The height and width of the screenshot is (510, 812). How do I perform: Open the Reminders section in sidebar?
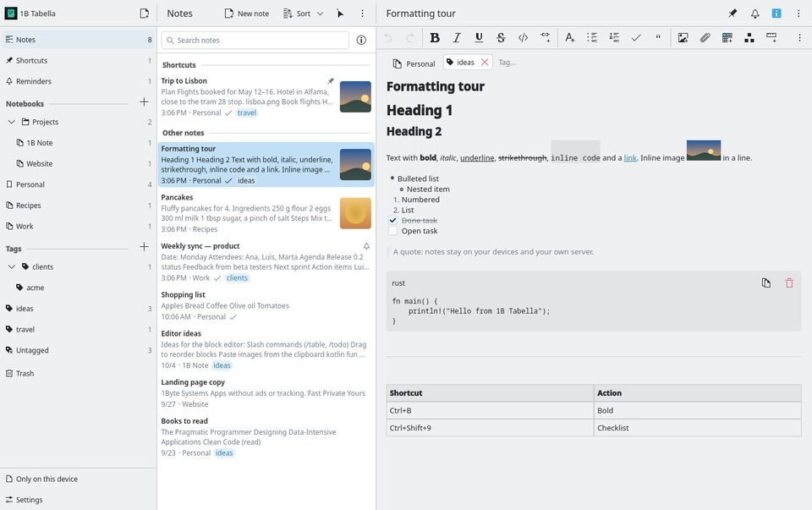(78, 81)
